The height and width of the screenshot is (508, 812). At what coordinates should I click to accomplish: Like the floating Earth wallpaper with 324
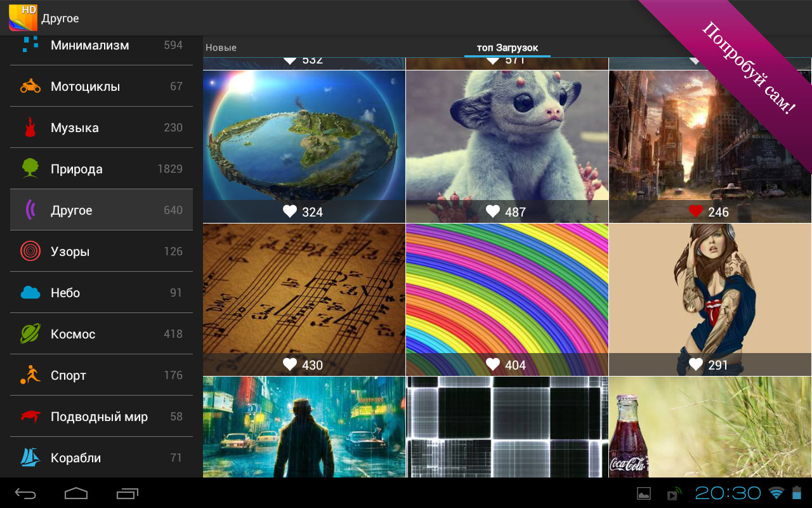[x=290, y=211]
